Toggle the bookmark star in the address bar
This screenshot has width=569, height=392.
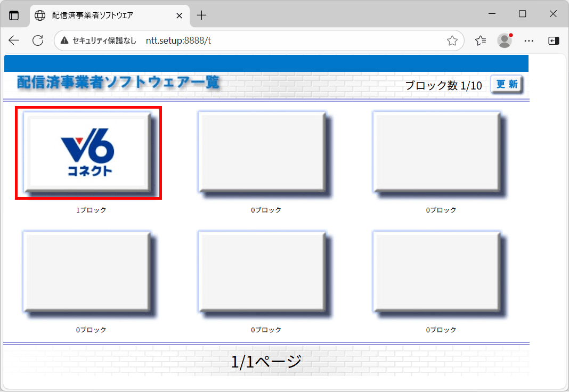453,40
